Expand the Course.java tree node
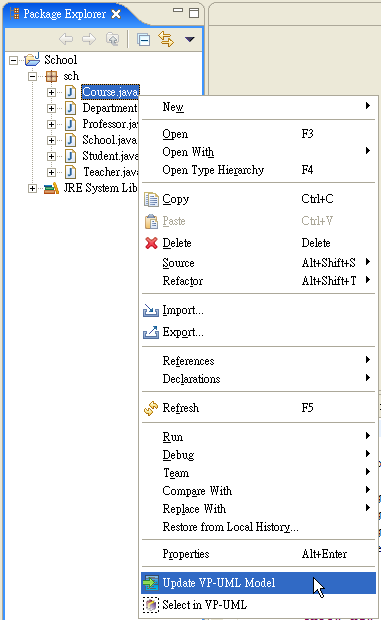381x620 pixels. tap(51, 93)
